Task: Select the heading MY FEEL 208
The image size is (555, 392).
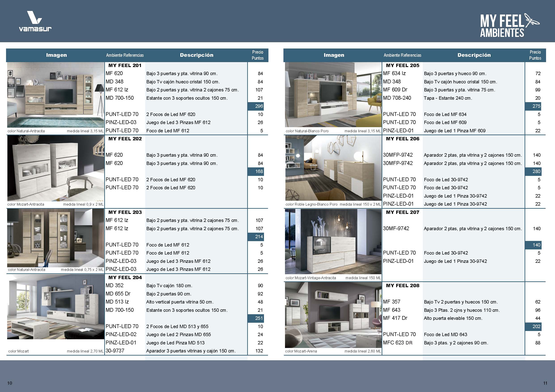Action: 402,285
